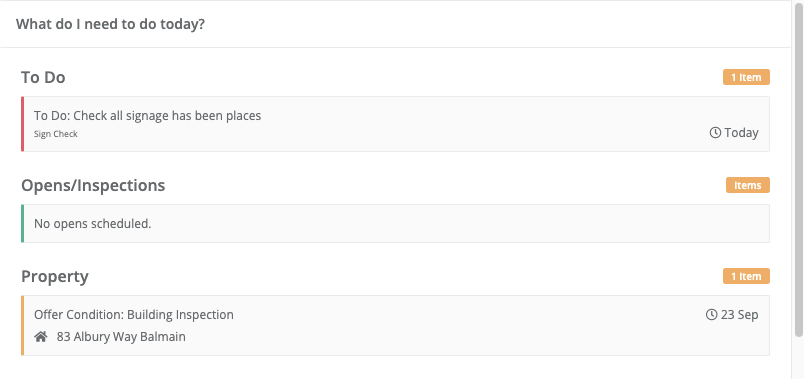
Task: Click the To Do section heading
Action: [x=43, y=77]
